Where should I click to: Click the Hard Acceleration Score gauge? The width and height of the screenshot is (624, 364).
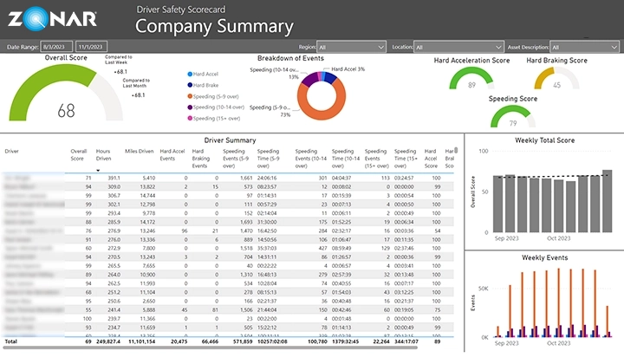(471, 80)
